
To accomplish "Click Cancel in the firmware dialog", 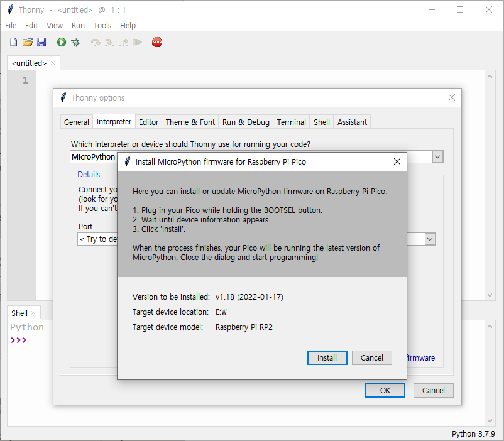I will tap(372, 357).
